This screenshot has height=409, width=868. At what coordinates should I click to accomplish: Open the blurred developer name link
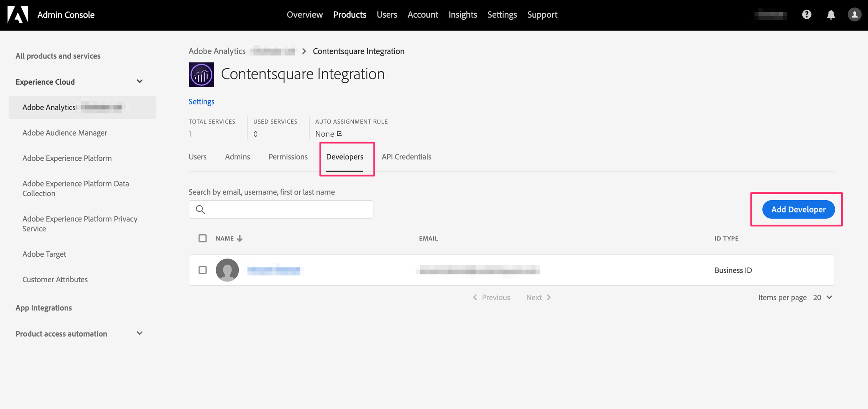click(x=274, y=270)
